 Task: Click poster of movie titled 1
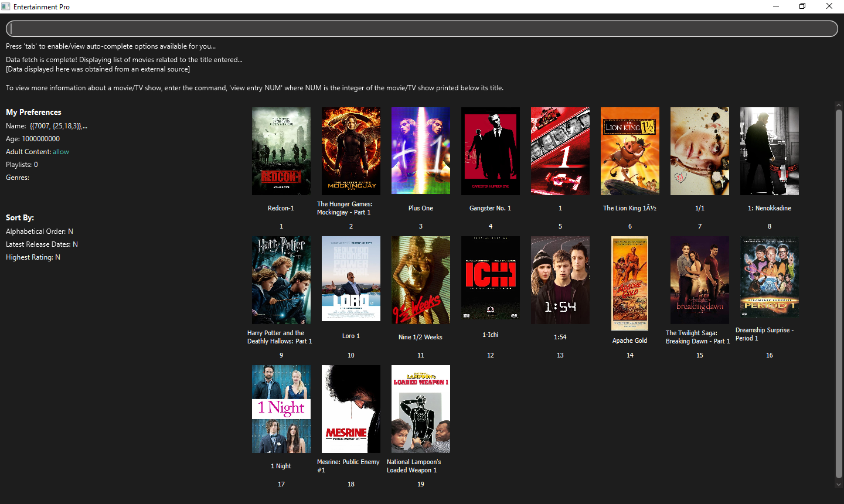(x=560, y=151)
